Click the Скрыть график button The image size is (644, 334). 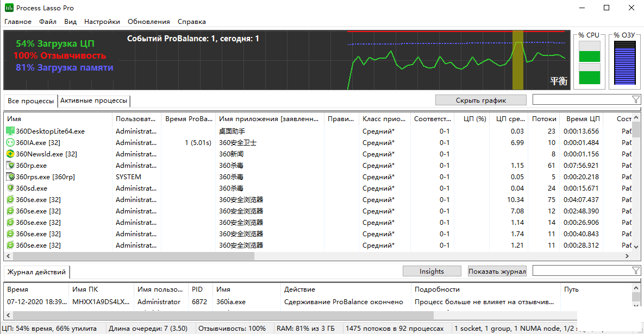coord(480,100)
